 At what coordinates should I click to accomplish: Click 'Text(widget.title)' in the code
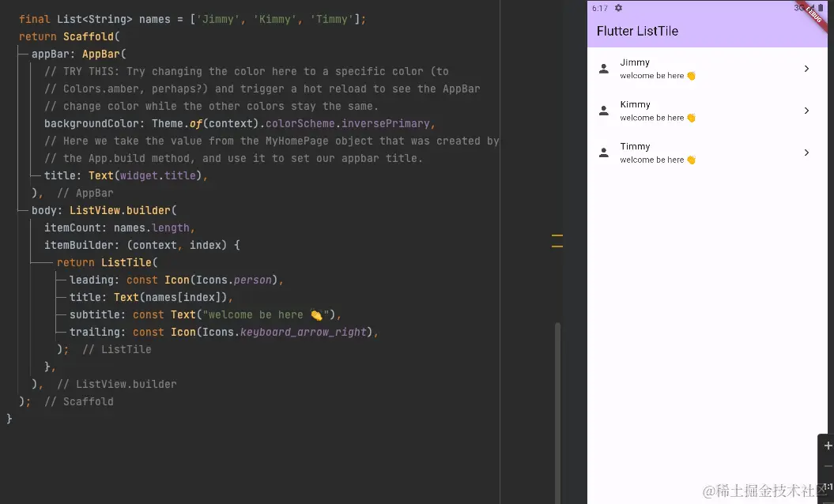145,175
